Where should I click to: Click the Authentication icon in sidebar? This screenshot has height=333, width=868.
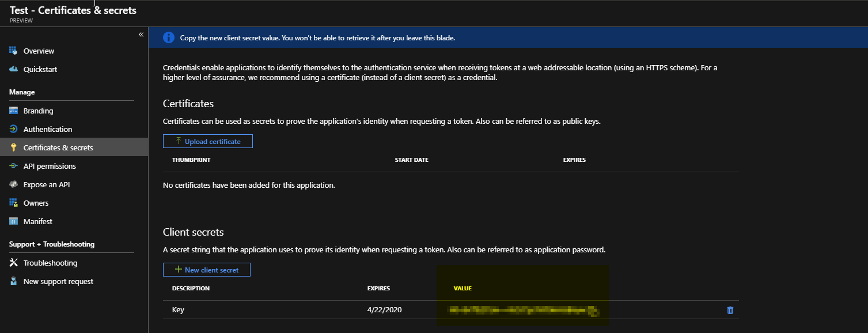click(14, 130)
